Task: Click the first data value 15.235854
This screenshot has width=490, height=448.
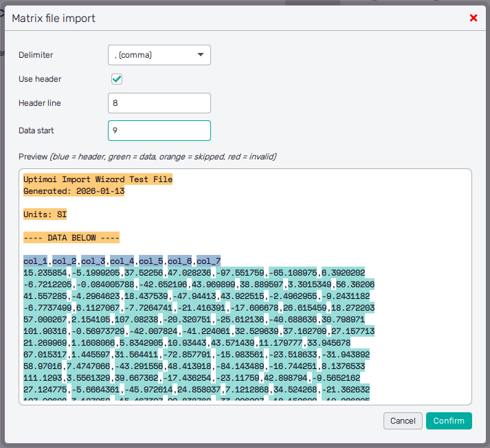Action: coord(45,273)
